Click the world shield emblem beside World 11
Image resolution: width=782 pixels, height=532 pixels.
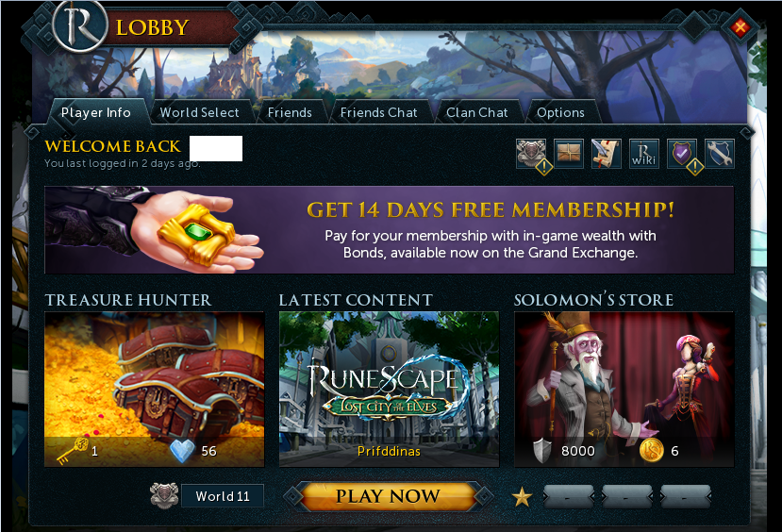click(164, 495)
